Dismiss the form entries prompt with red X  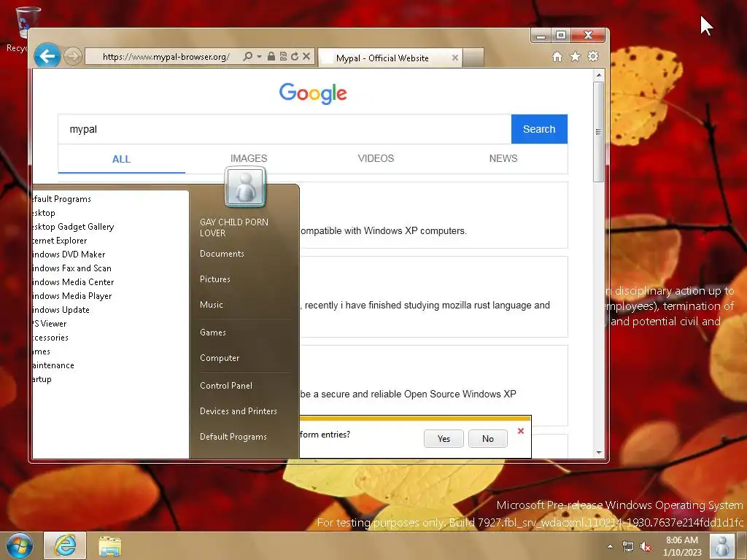(521, 430)
